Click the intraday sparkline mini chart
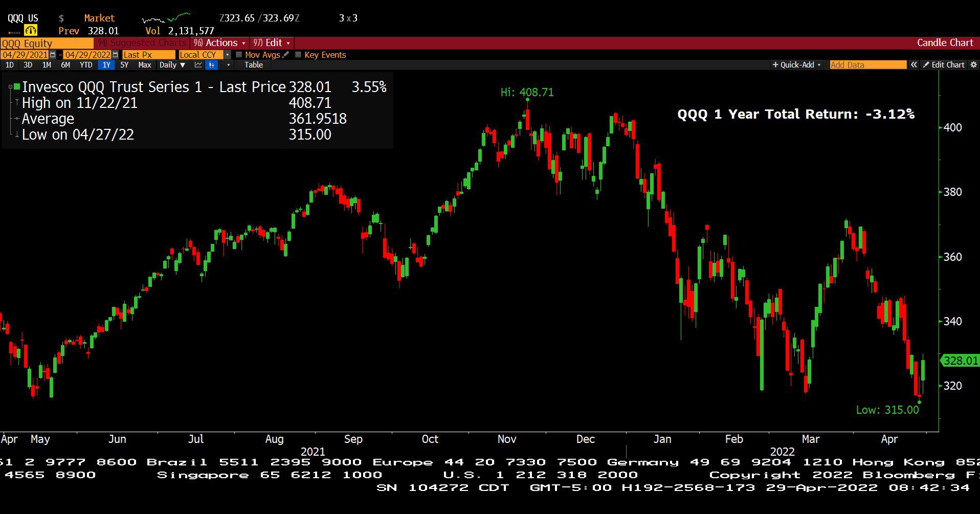The height and width of the screenshot is (514, 980). click(166, 18)
